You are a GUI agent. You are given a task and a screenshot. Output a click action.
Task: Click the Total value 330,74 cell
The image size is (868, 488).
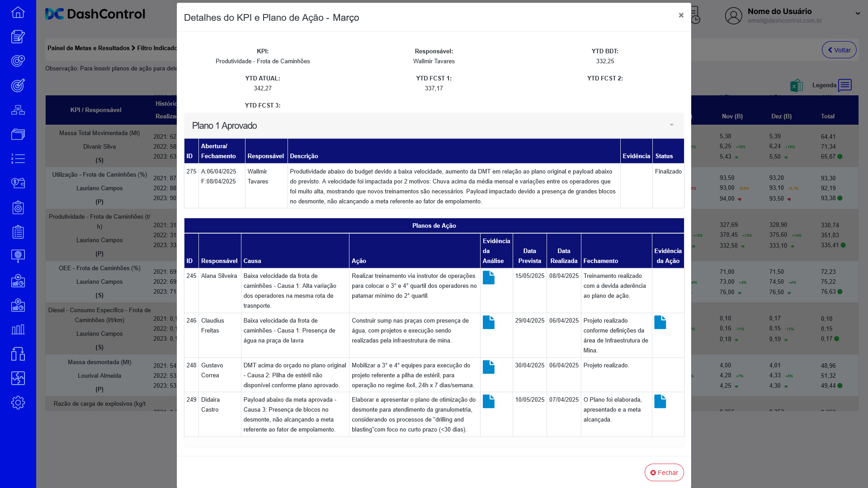pos(830,225)
